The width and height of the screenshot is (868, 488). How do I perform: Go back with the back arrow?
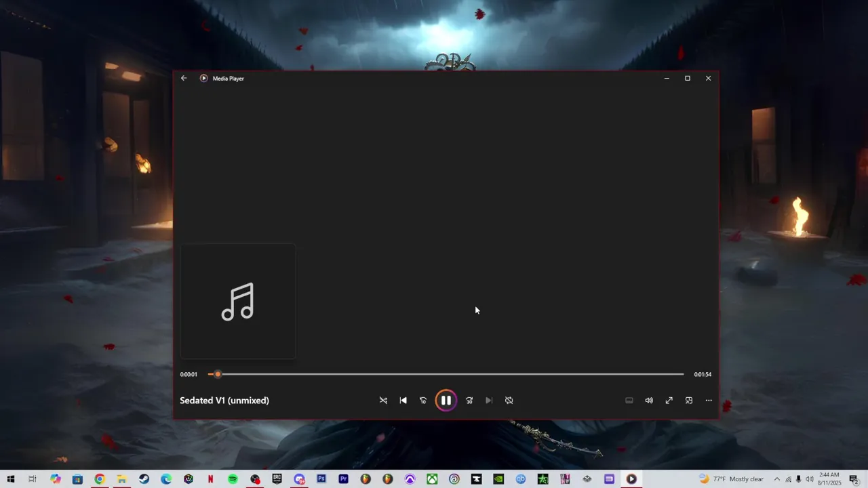click(x=184, y=78)
